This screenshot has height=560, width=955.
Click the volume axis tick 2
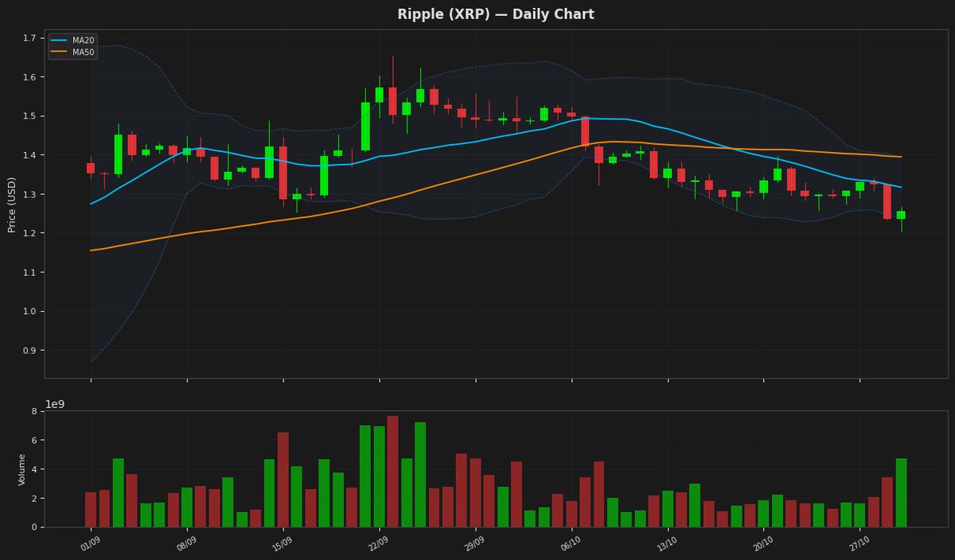coord(34,498)
